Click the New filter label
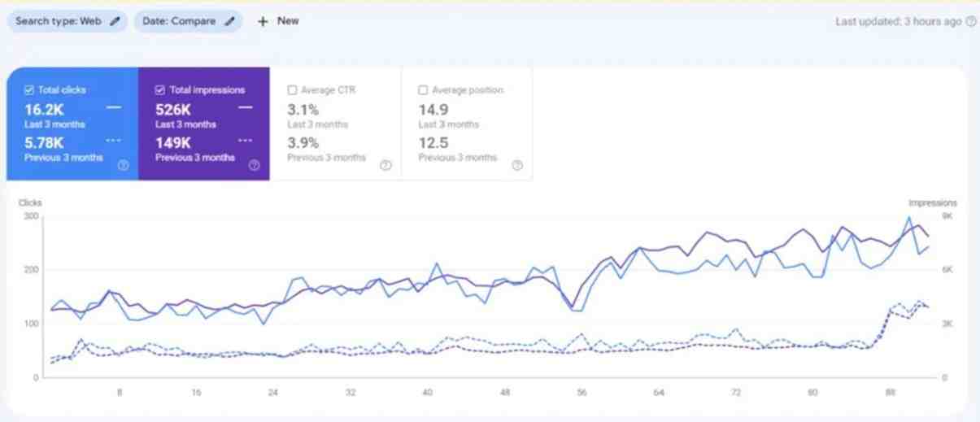This screenshot has height=422, width=980. (x=288, y=22)
